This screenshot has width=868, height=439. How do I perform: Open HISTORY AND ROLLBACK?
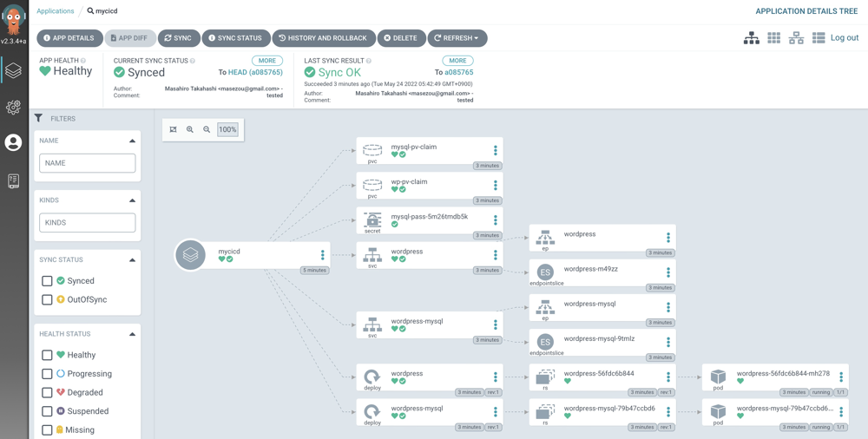[324, 38]
